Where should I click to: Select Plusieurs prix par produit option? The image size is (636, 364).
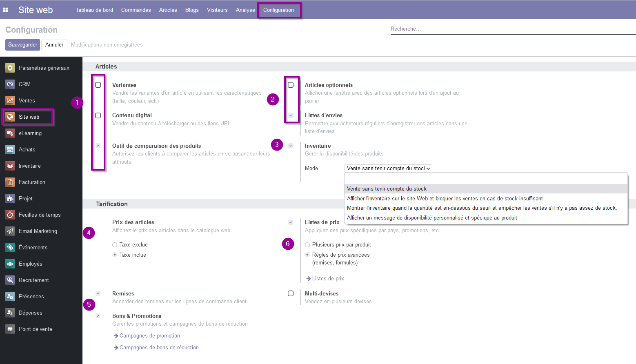click(x=307, y=245)
